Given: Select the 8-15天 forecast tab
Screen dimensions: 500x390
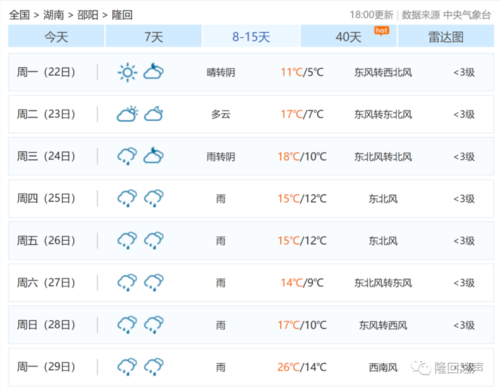Looking at the screenshot, I should coord(251,36).
